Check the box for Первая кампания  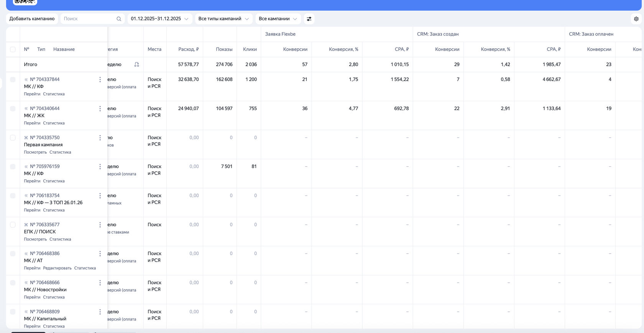click(x=13, y=138)
